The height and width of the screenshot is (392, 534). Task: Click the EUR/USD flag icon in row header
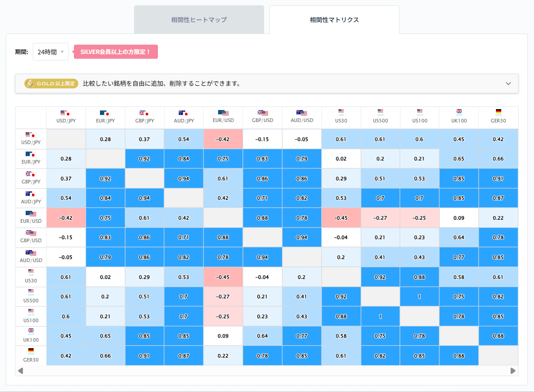[31, 214]
